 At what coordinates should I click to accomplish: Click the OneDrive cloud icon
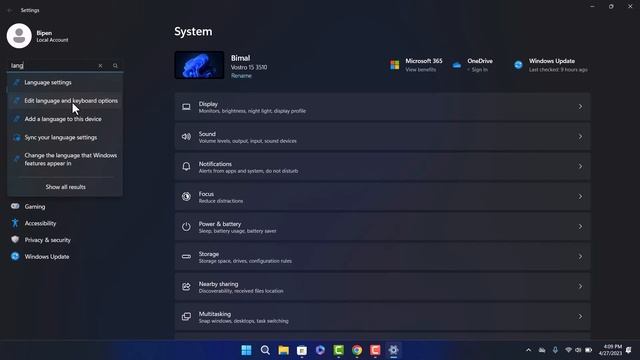pyautogui.click(x=457, y=65)
